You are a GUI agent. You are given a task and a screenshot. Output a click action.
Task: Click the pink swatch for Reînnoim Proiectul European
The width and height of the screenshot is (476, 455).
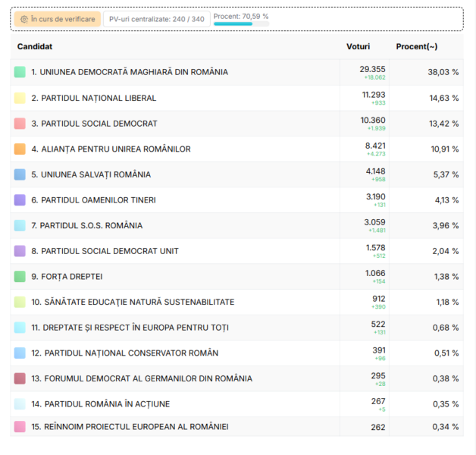point(20,427)
